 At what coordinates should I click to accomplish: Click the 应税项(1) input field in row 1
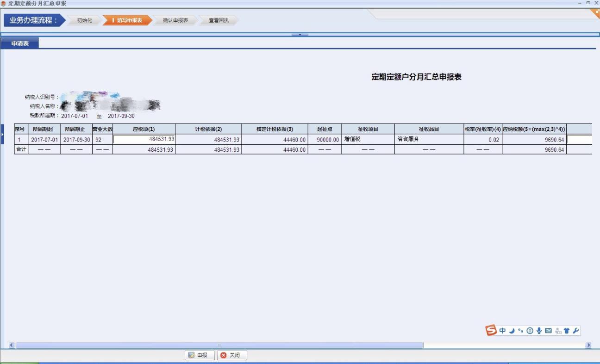pyautogui.click(x=144, y=139)
